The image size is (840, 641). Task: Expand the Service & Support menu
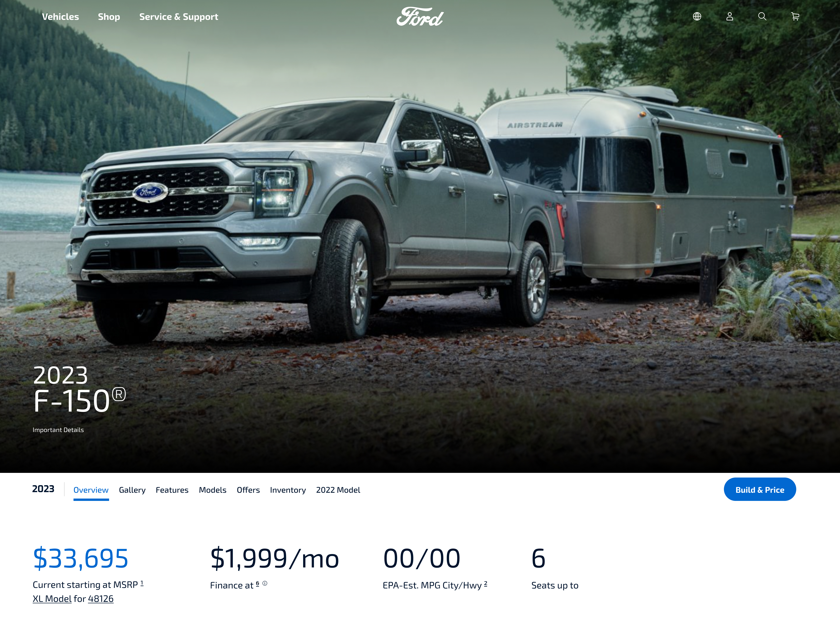(x=178, y=17)
